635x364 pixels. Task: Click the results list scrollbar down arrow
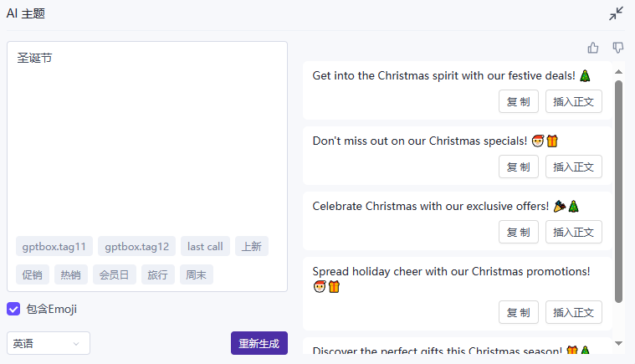(619, 343)
